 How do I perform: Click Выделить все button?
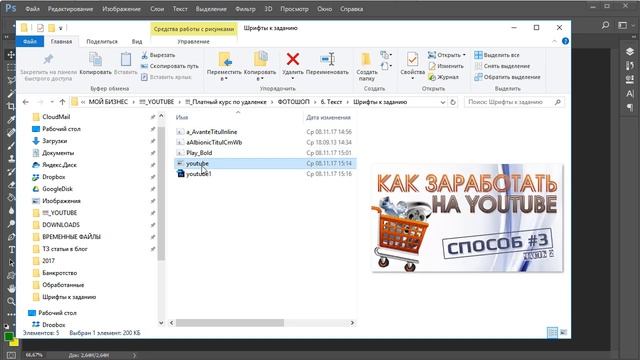point(497,55)
